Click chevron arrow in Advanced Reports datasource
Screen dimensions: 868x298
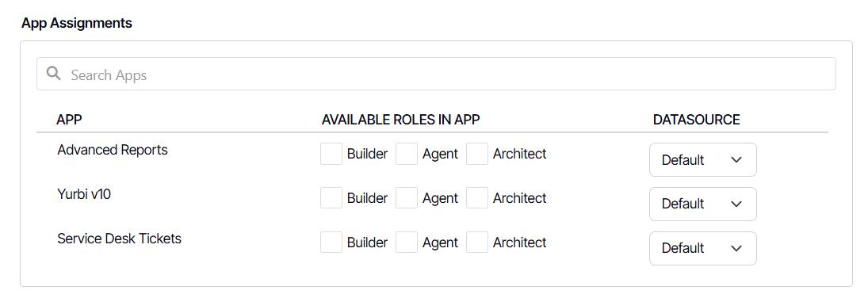click(736, 159)
